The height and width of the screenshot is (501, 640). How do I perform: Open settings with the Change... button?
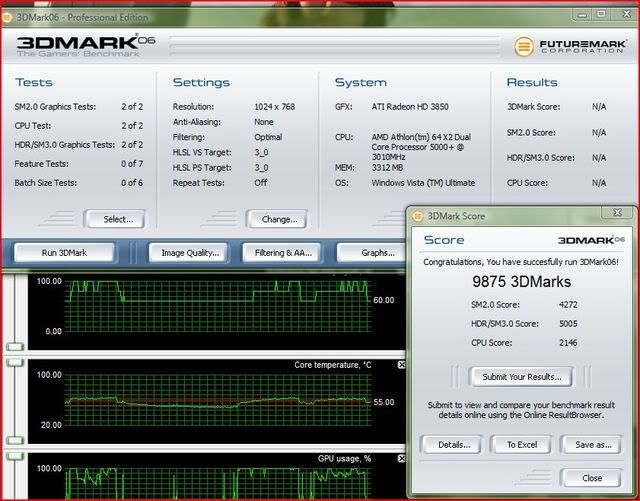(279, 219)
